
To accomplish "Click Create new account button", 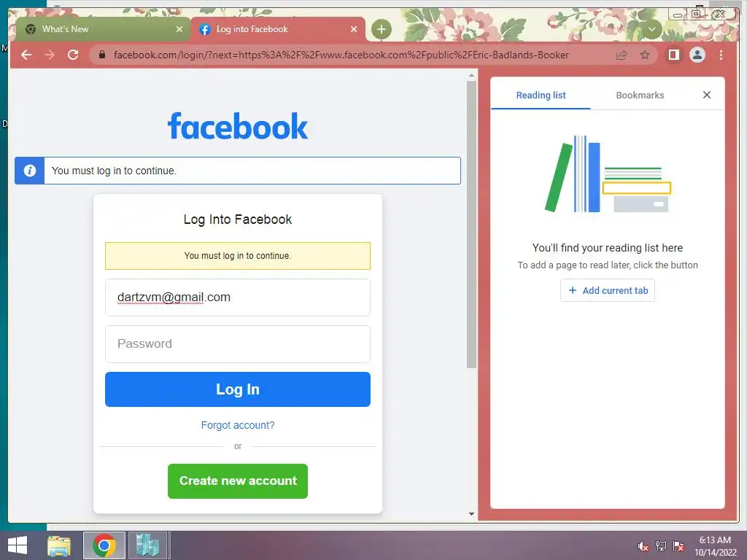I will tap(238, 481).
